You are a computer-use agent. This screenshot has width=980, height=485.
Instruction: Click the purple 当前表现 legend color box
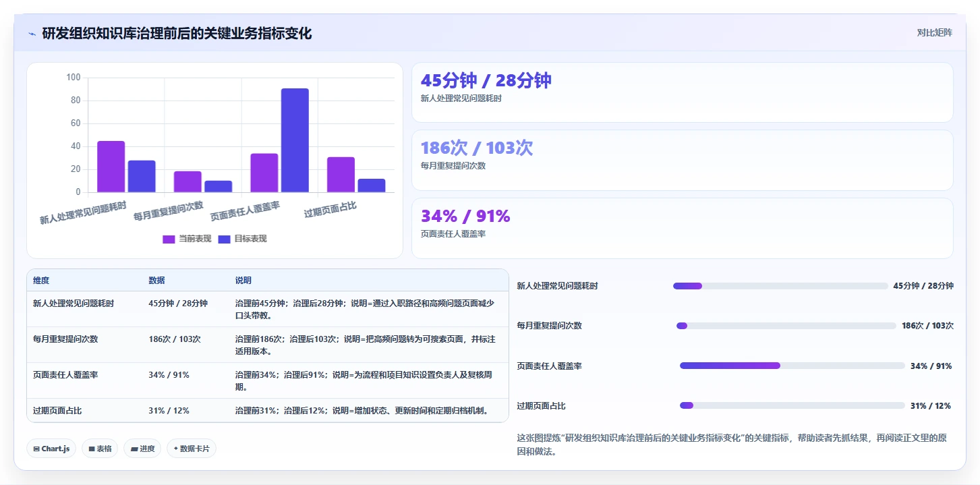(169, 239)
